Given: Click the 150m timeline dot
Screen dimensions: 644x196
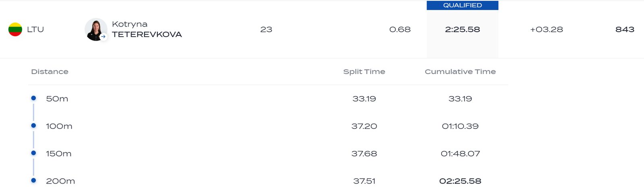Looking at the screenshot, I should 33,153.
